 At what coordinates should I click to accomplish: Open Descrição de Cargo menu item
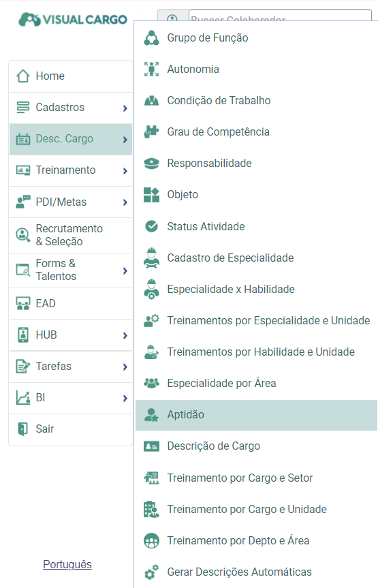256,446
